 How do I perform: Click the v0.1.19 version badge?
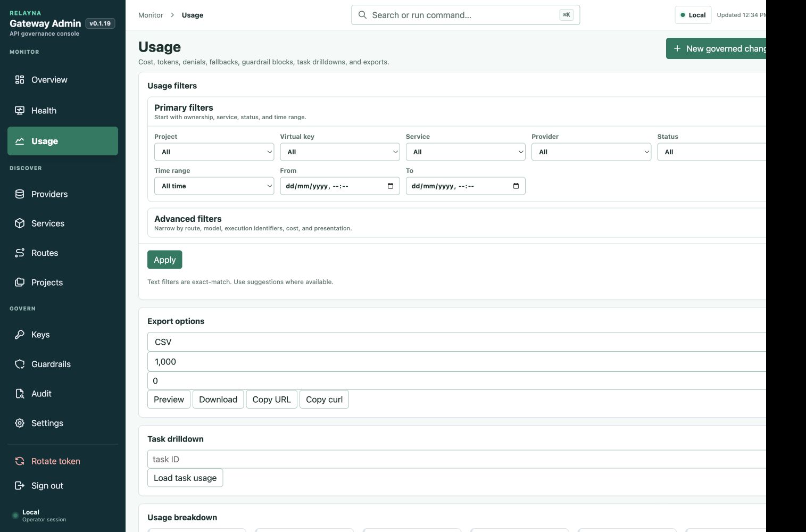pyautogui.click(x=100, y=23)
